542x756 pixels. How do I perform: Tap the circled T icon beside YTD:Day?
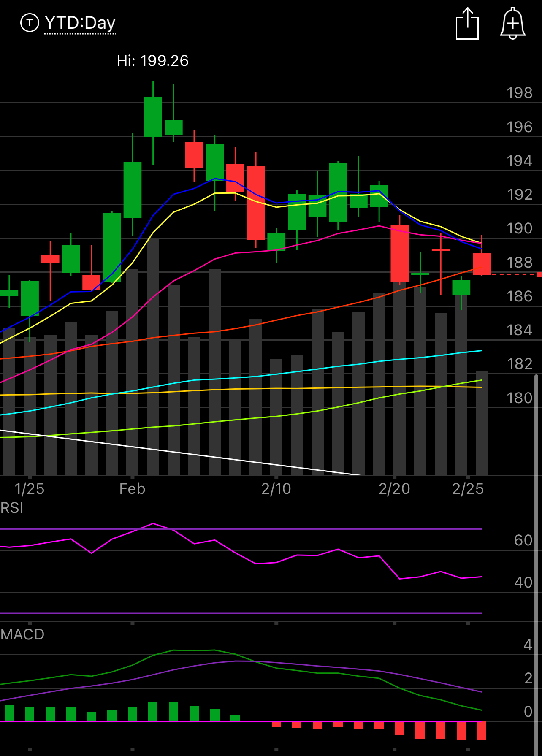tap(30, 23)
